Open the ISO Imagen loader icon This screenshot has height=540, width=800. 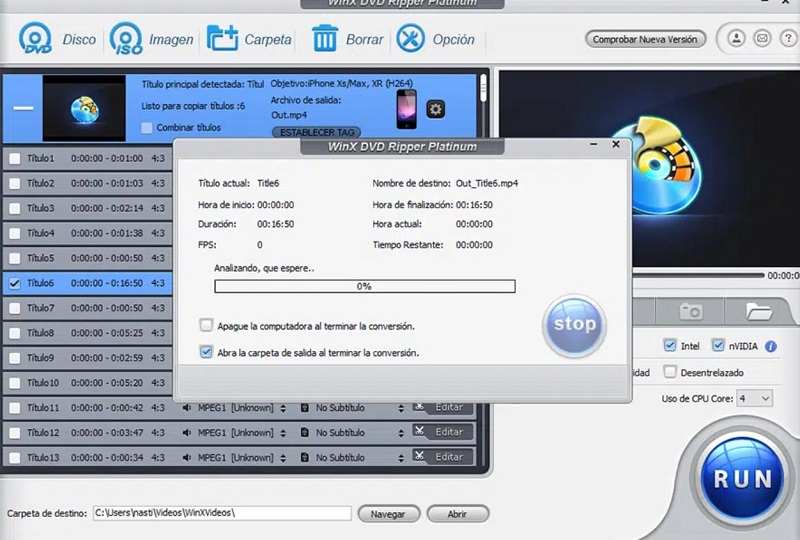pos(126,38)
